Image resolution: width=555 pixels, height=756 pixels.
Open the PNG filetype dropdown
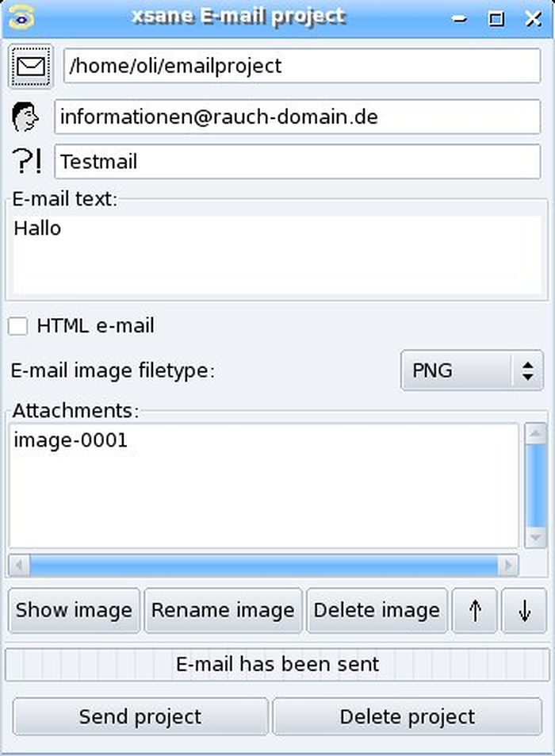(x=472, y=370)
